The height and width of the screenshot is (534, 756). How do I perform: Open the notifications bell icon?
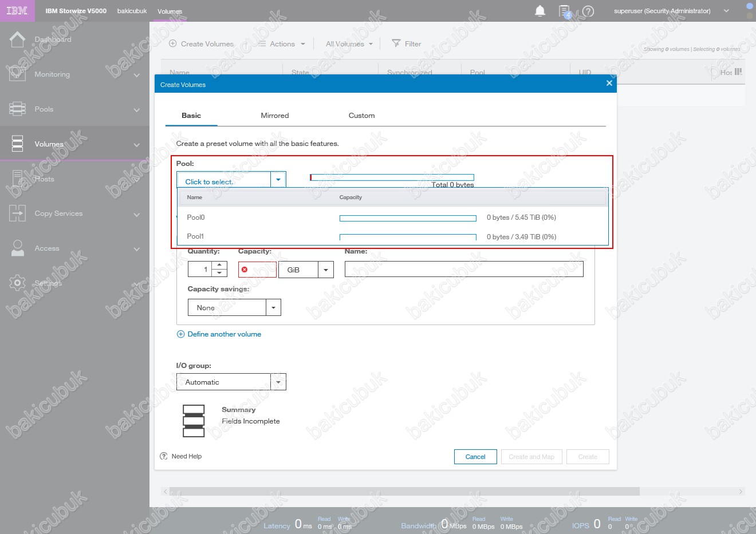540,11
